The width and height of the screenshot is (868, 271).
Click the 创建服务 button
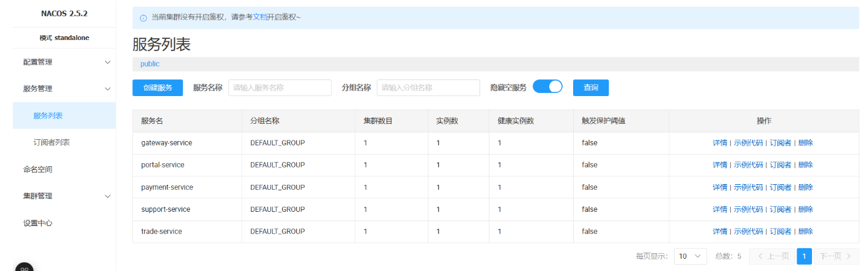click(158, 87)
